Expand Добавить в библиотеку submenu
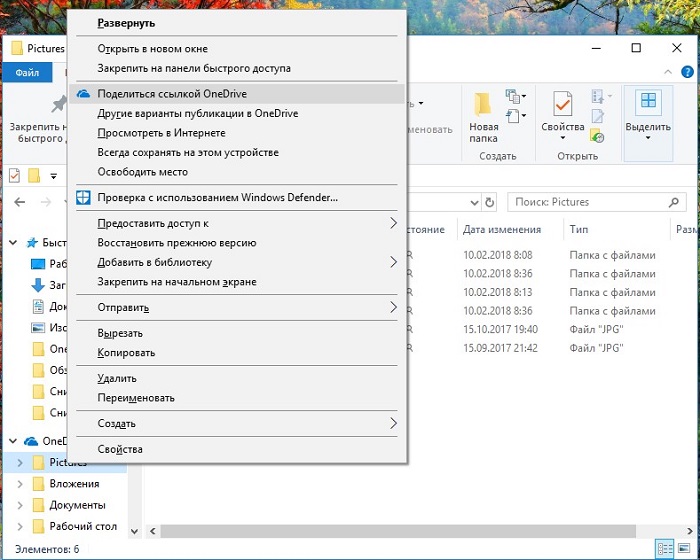 tap(237, 262)
